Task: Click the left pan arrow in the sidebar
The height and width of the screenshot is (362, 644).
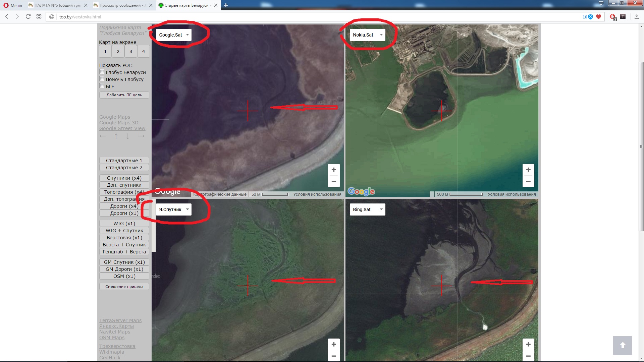Action: coord(103,136)
